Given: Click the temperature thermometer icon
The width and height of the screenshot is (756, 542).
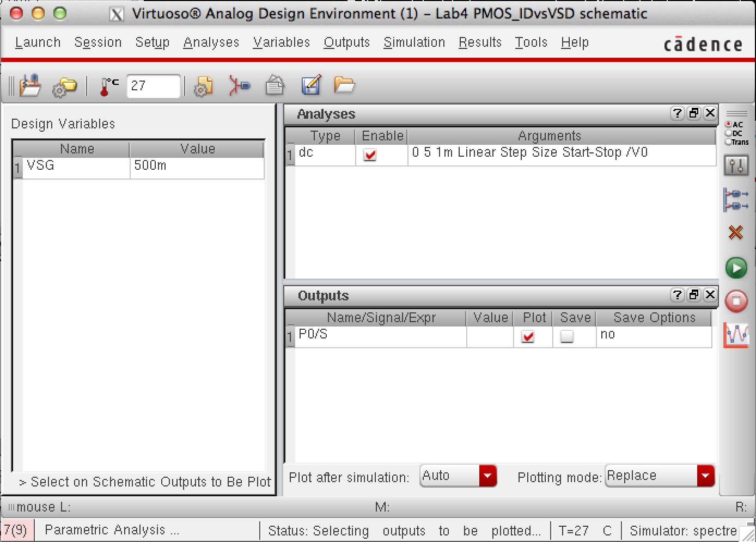Looking at the screenshot, I should [109, 87].
